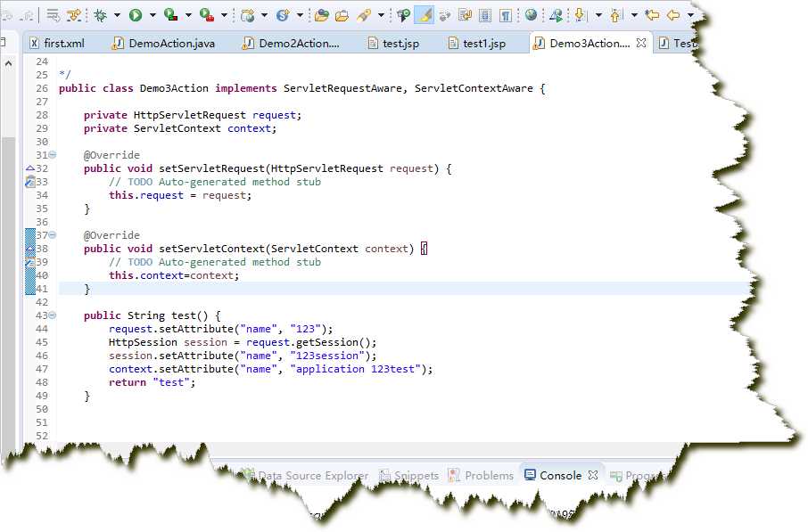
Task: Click the Drop to Frame icon
Action: [53, 15]
